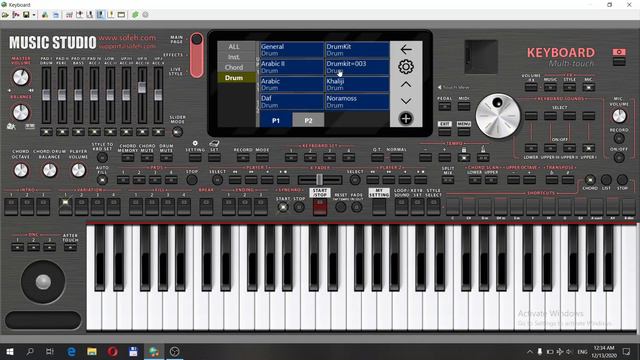Select the Inst. category tab

(x=234, y=57)
